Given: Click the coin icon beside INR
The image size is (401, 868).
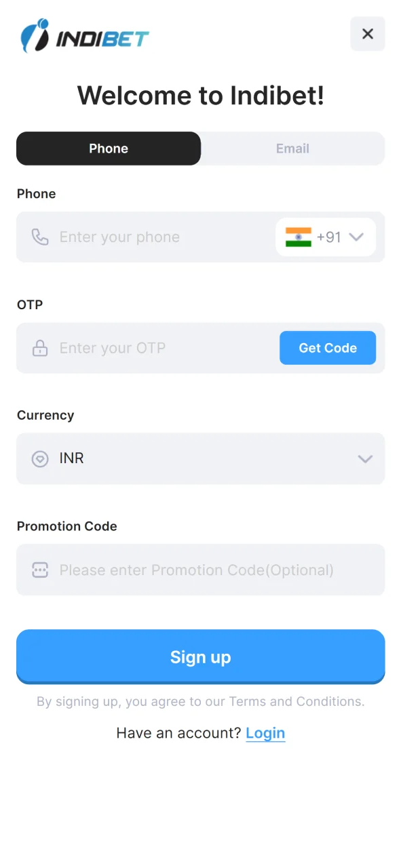Looking at the screenshot, I should pyautogui.click(x=40, y=458).
